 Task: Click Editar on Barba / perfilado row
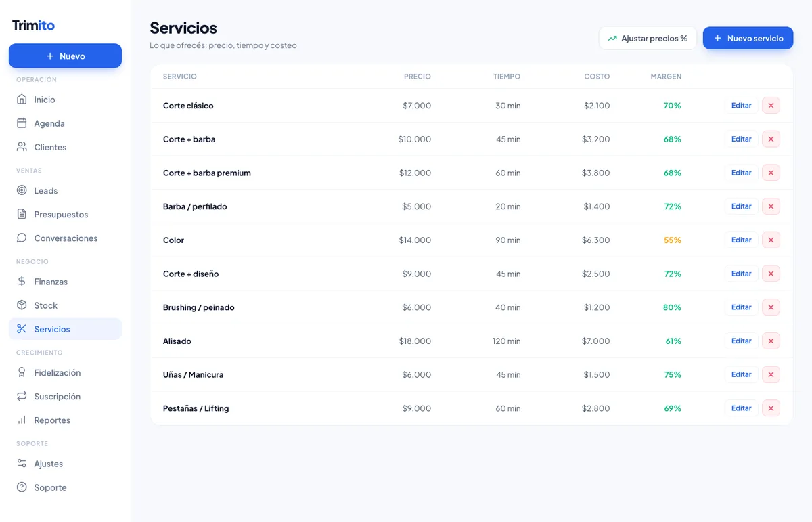(741, 206)
